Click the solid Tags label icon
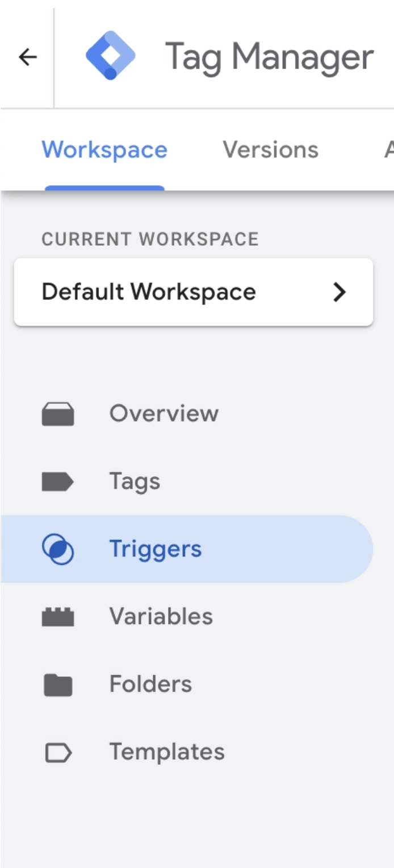Viewport: 394px width, 868px height. (x=58, y=482)
